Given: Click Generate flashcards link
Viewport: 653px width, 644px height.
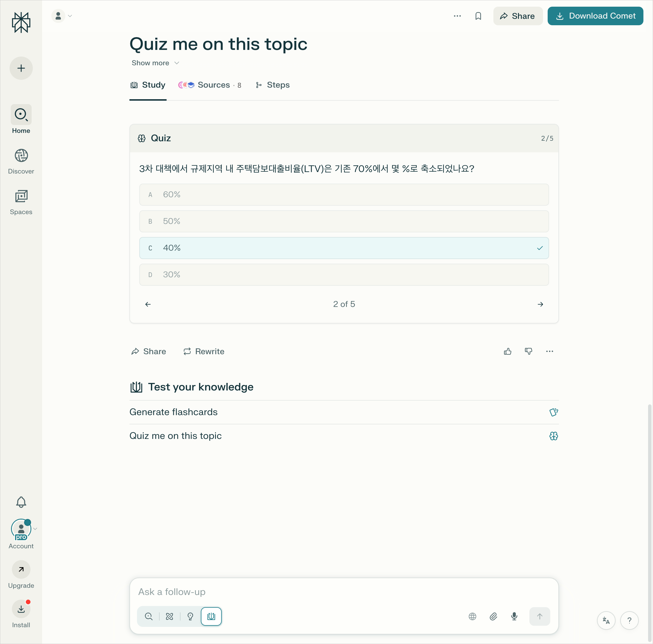Looking at the screenshot, I should pyautogui.click(x=173, y=412).
